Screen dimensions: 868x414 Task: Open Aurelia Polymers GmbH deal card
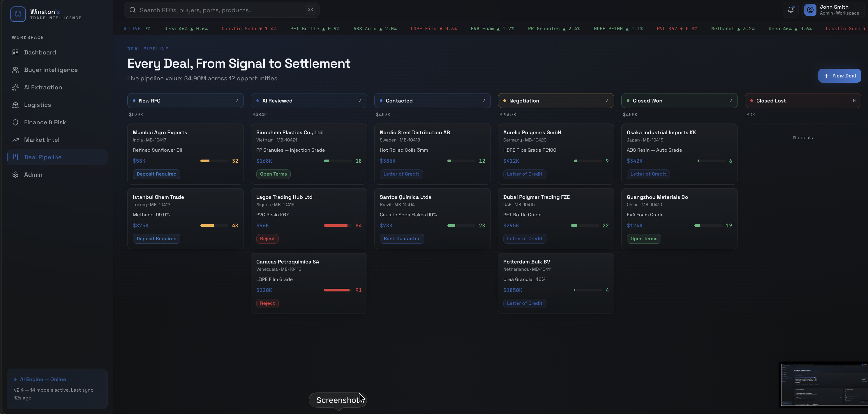pyautogui.click(x=556, y=154)
